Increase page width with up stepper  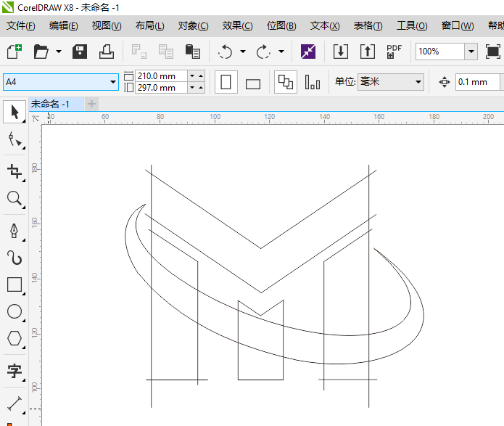click(201, 76)
